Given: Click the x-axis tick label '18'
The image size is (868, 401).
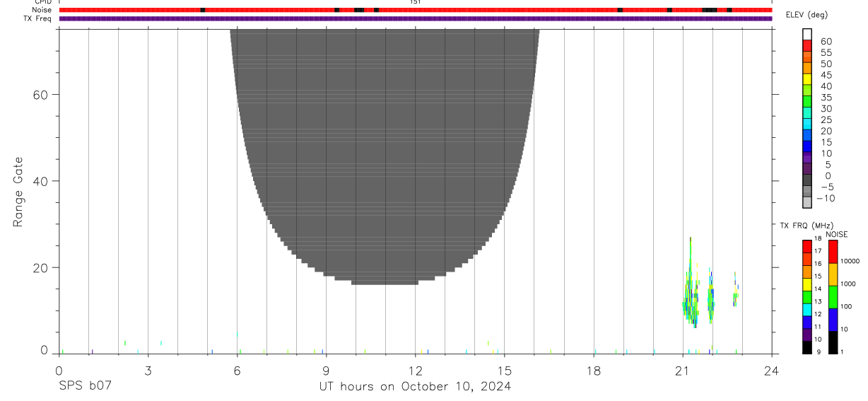Looking at the screenshot, I should [594, 371].
